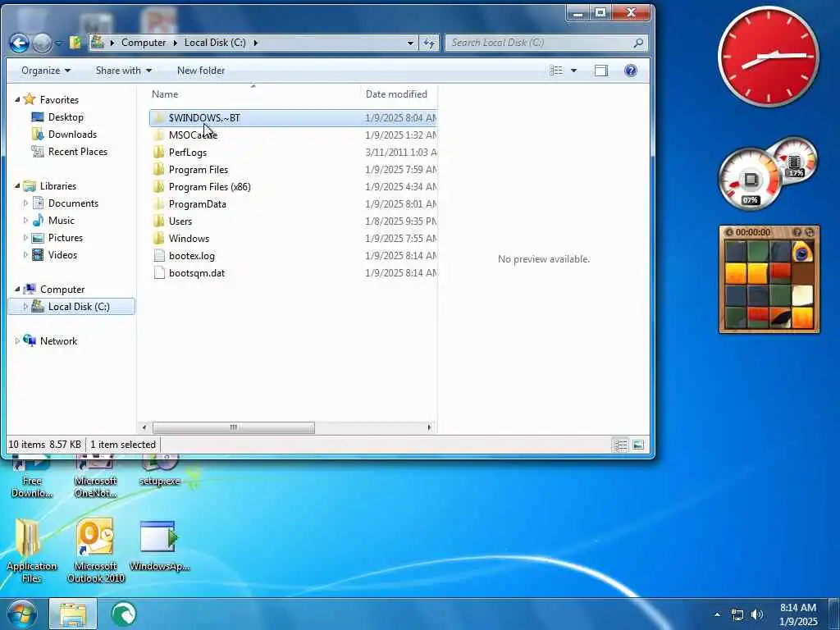
Task: Select the $WINDOWS.~BT folder
Action: pyautogui.click(x=293, y=118)
